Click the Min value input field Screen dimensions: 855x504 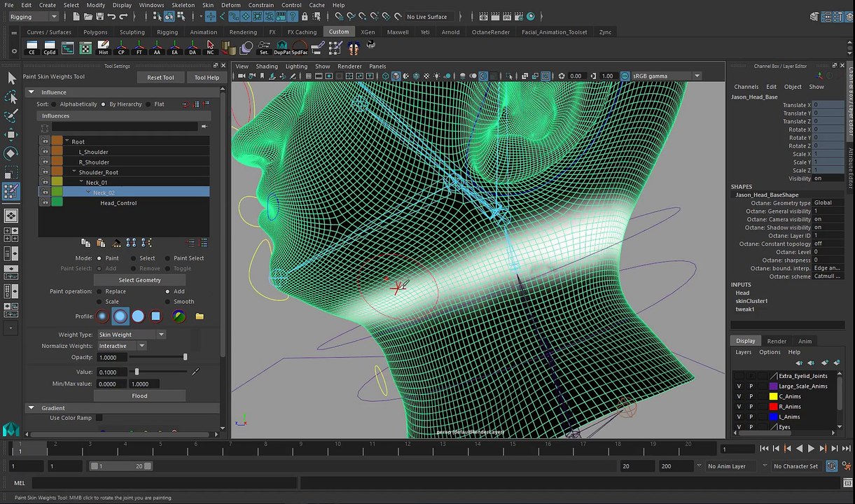(110, 384)
